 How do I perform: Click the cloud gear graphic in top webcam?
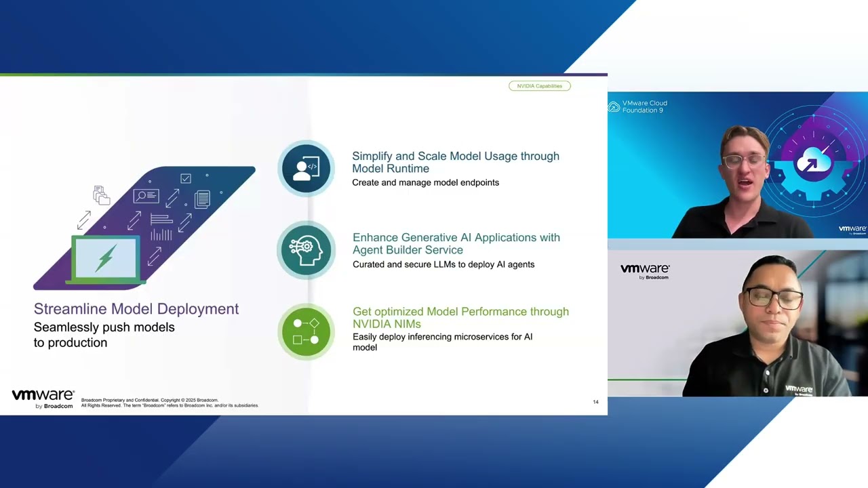[x=813, y=163]
